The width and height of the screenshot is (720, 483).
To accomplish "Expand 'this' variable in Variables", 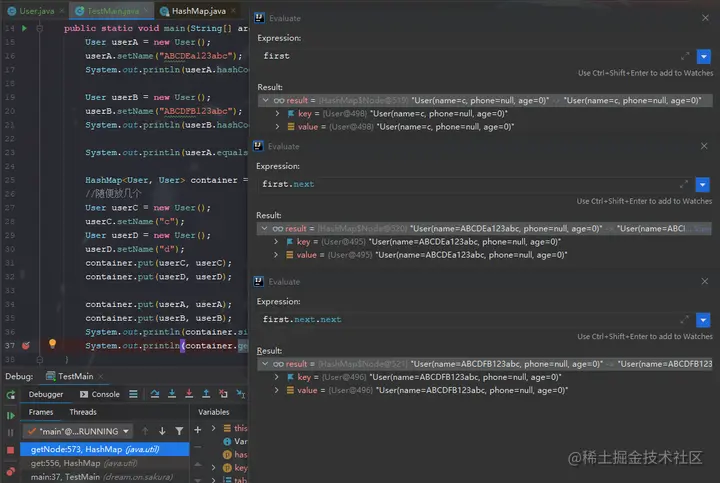I will click(214, 428).
